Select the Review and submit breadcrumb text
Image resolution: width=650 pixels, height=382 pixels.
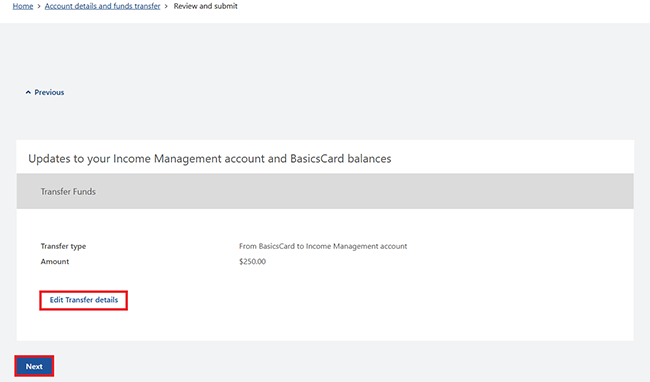tap(206, 6)
